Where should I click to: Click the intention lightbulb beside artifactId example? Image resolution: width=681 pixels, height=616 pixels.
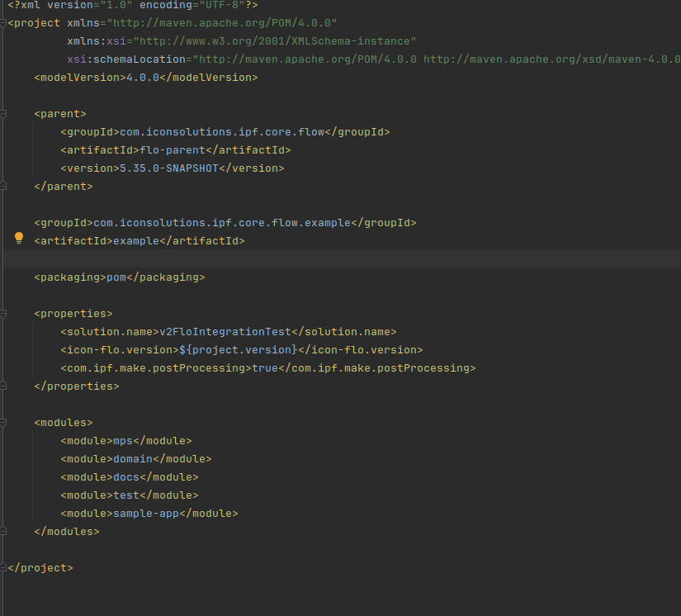18,238
